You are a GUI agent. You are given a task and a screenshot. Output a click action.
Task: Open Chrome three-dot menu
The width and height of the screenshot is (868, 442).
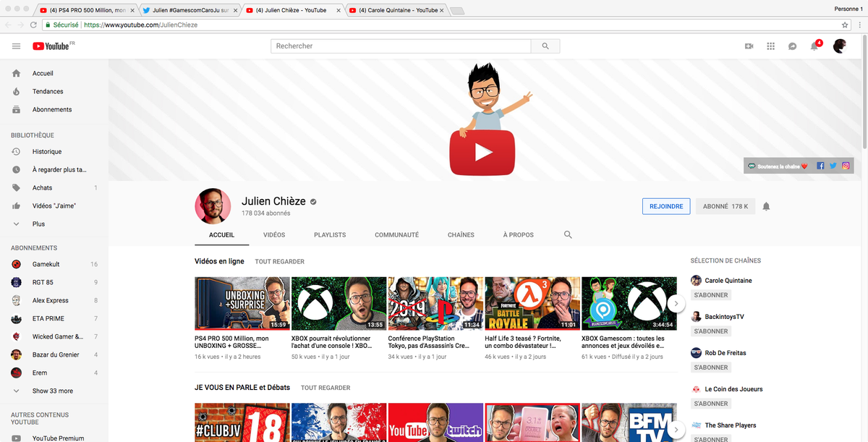point(859,25)
